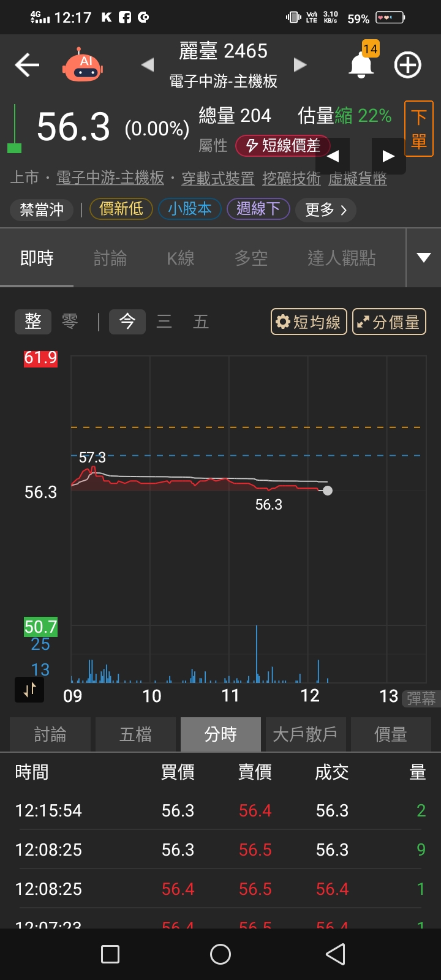Tap the 12:15:54 trade row time
Viewport: 441px width, 980px height.
pos(48,810)
